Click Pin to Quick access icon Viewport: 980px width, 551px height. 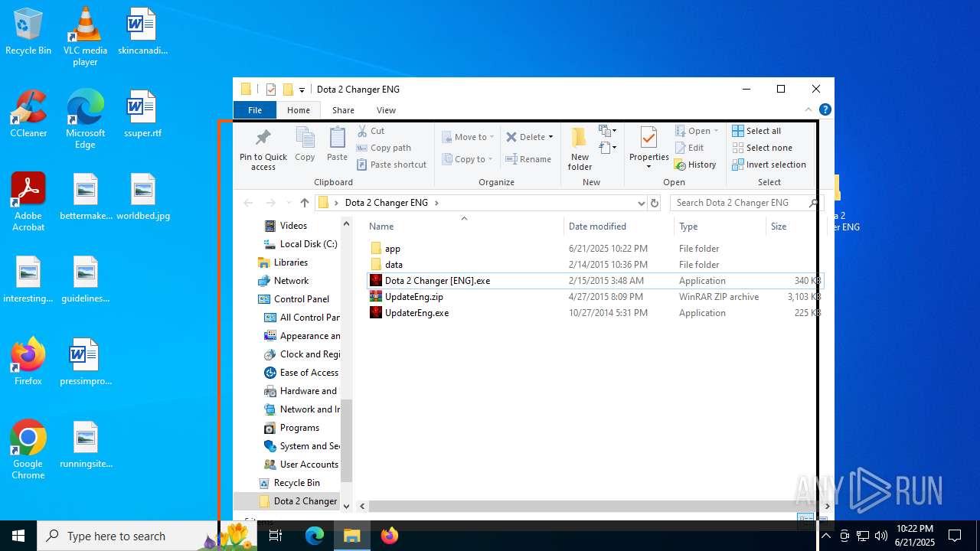click(263, 150)
